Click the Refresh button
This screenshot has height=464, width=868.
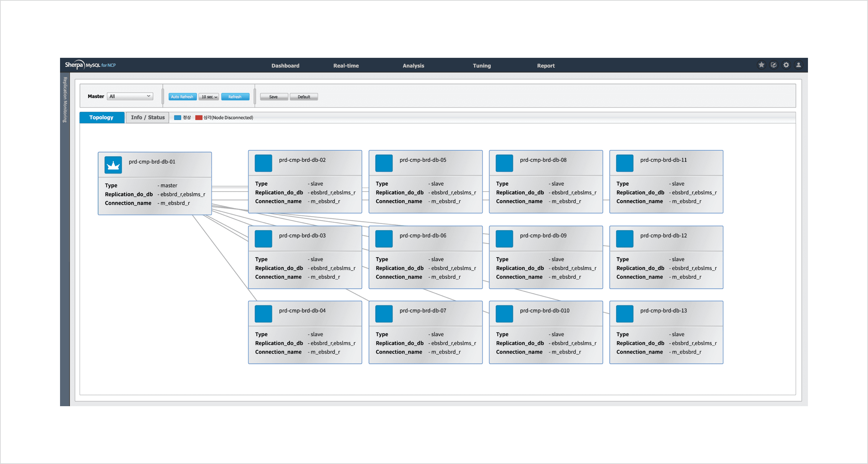235,97
